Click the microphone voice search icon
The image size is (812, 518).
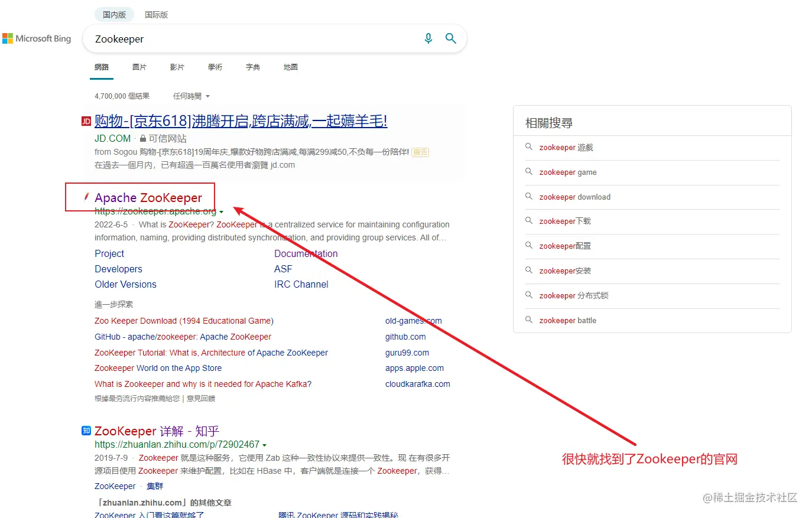coord(428,38)
